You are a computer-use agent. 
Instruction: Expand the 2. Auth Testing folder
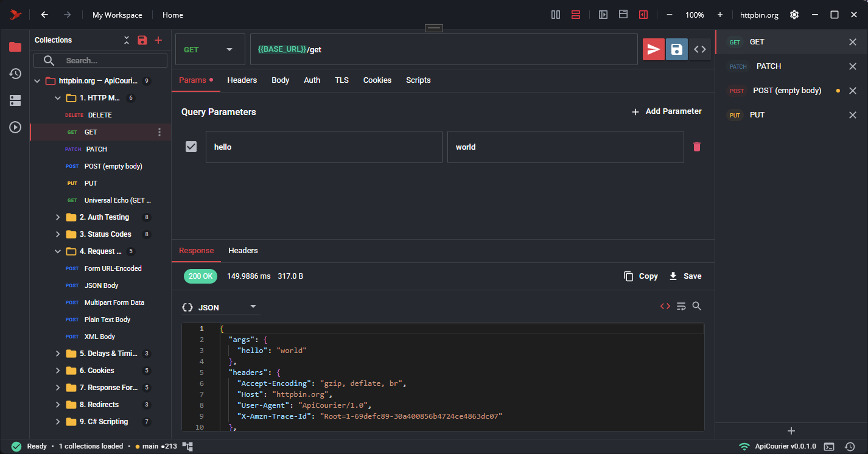58,217
